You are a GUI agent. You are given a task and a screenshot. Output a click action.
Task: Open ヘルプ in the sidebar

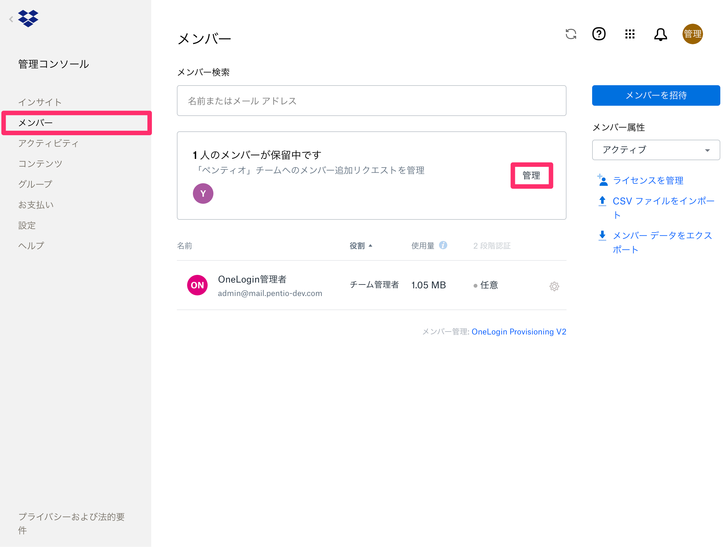pos(31,246)
